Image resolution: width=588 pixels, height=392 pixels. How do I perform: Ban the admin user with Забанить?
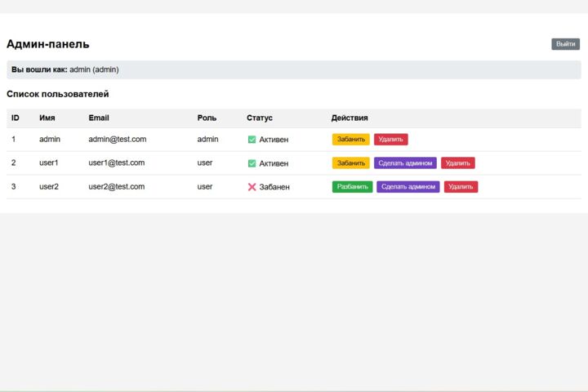pyautogui.click(x=350, y=139)
